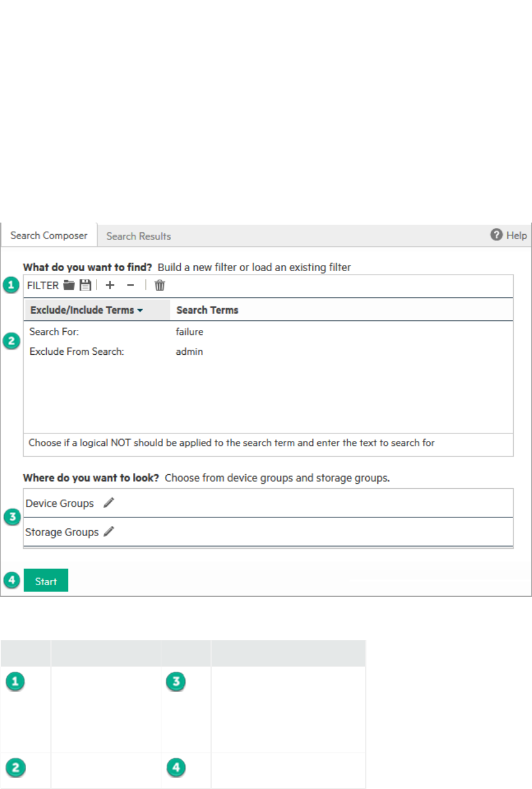Image resolution: width=532 pixels, height=789 pixels.
Task: Click the Search Terms column header
Action: tap(207, 310)
